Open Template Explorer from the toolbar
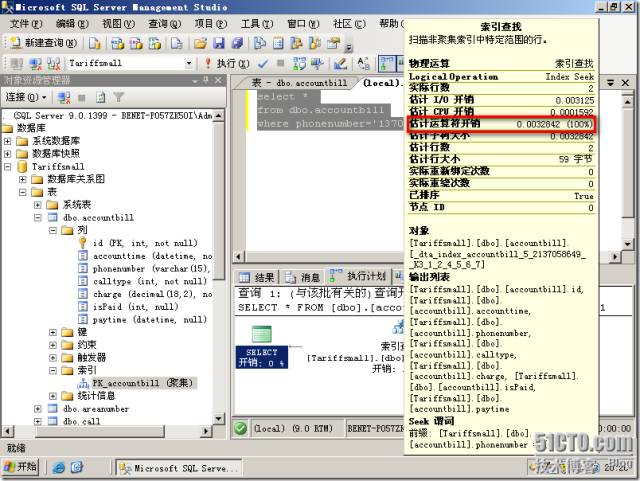 315,43
